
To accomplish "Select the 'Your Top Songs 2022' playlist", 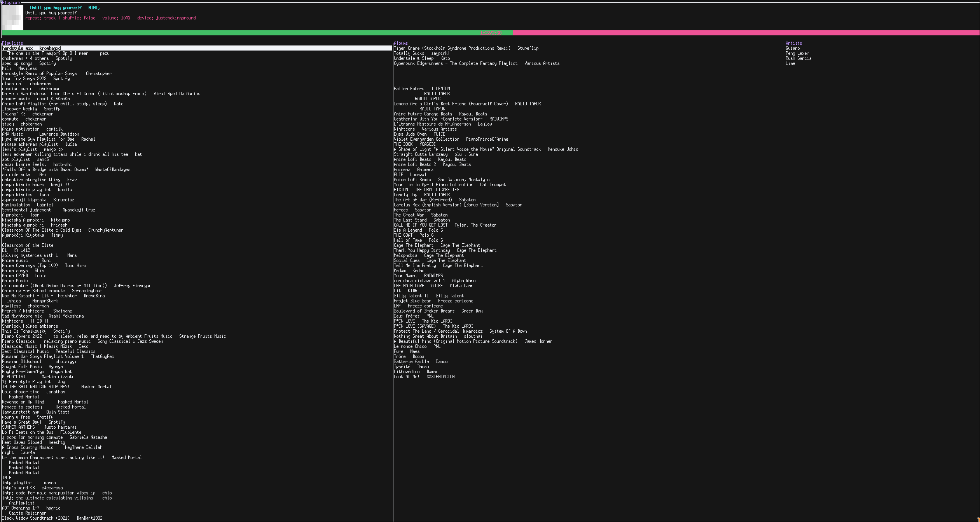I will coord(24,78).
